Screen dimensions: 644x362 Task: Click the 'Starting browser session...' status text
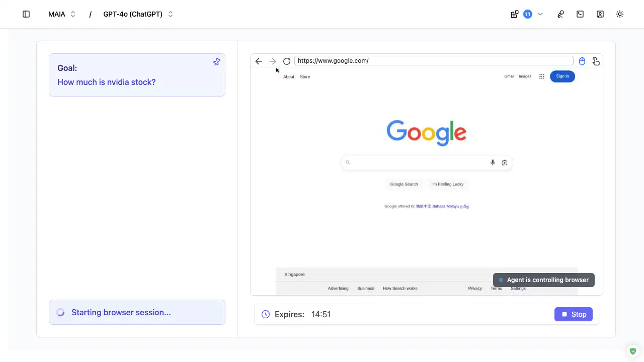[121, 312]
